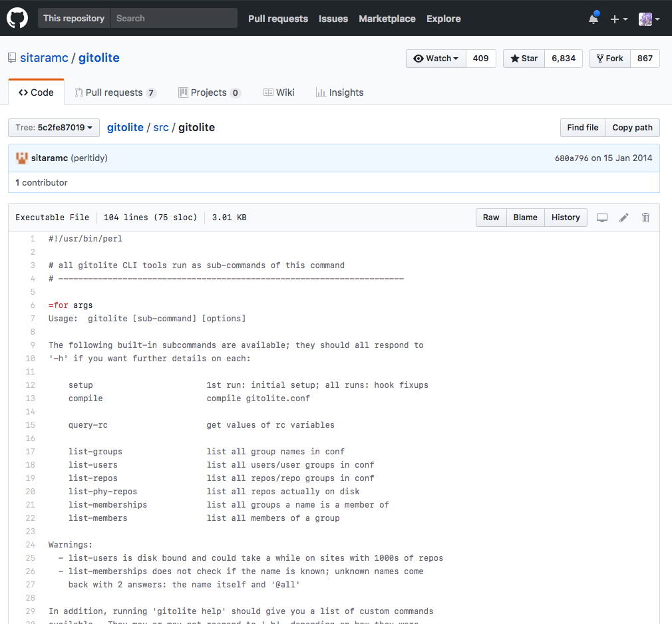The image size is (672, 624).
Task: Open Explore in top navigation
Action: 444,19
